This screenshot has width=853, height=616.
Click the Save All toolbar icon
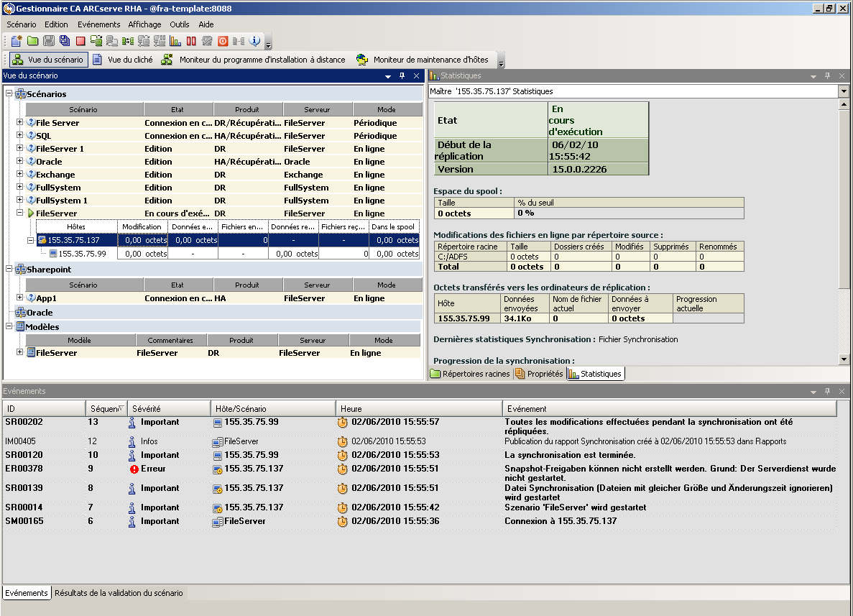point(64,41)
